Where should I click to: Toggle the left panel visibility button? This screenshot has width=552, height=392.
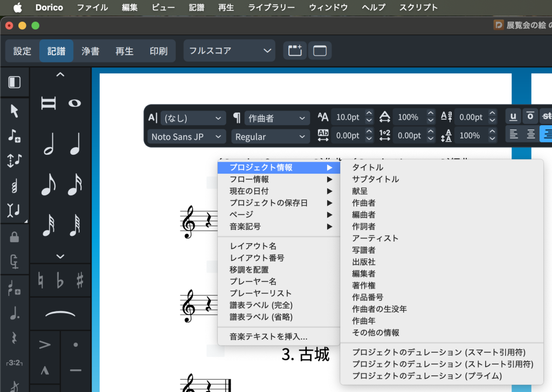15,82
